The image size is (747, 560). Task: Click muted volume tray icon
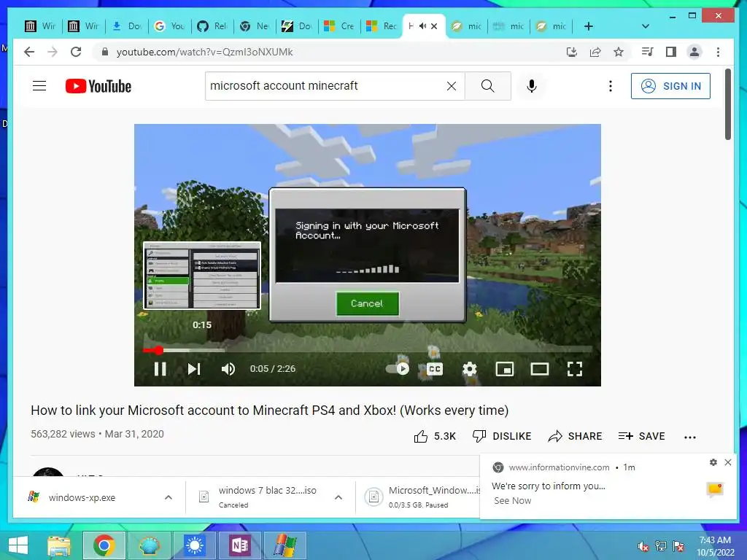click(643, 547)
